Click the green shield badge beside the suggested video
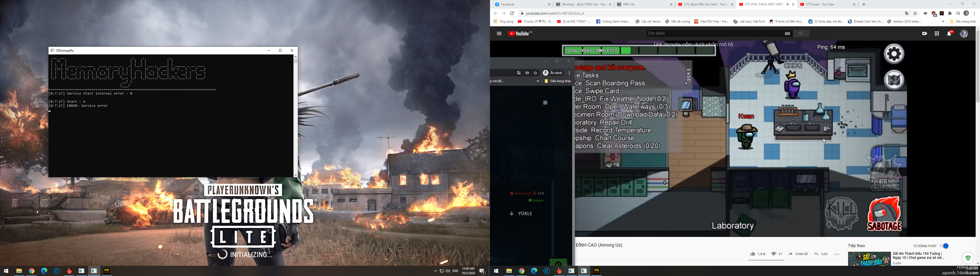The width and height of the screenshot is (980, 276). click(x=968, y=258)
